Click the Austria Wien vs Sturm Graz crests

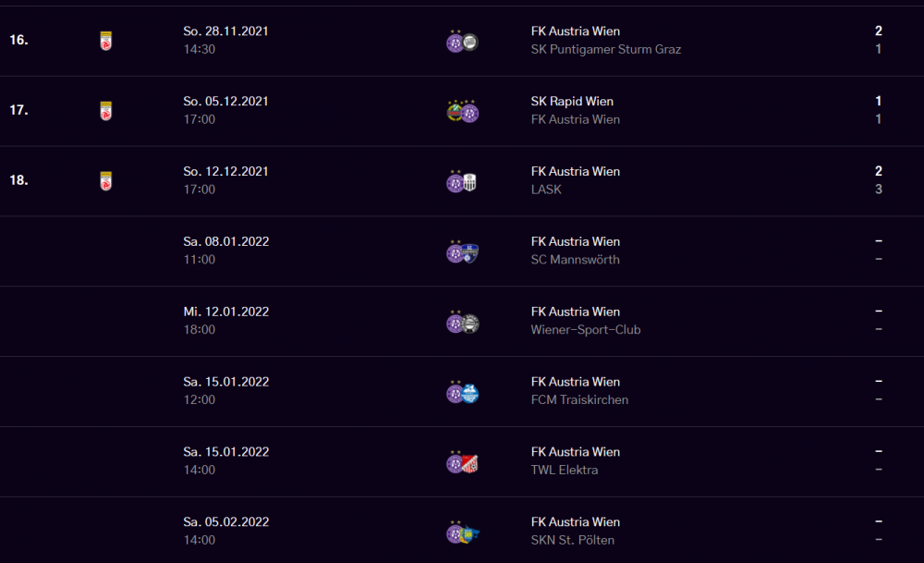click(x=463, y=41)
